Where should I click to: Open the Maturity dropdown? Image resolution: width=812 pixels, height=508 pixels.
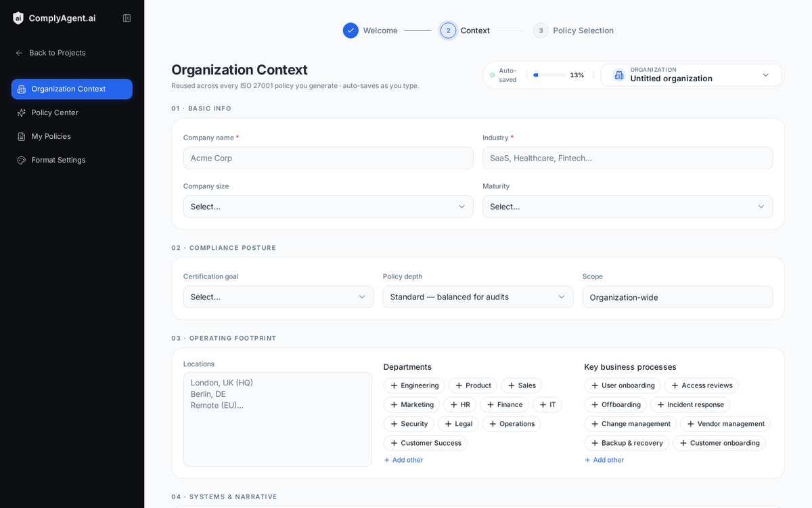[x=628, y=207]
